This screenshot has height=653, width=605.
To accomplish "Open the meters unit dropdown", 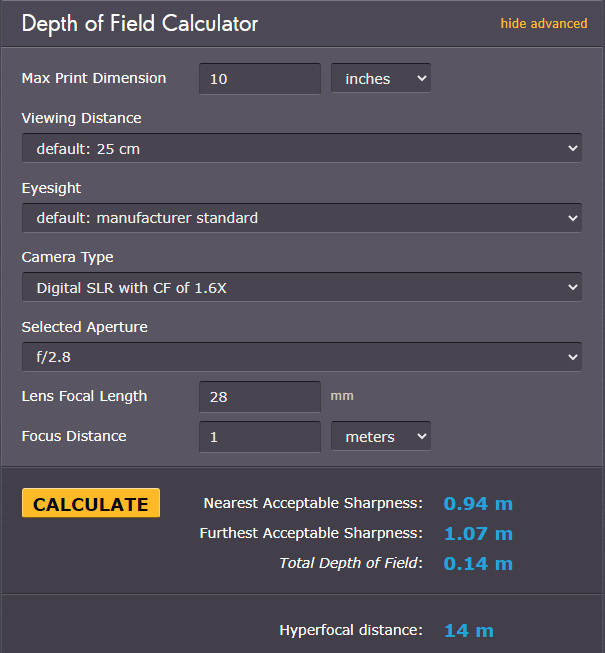I will pyautogui.click(x=381, y=436).
